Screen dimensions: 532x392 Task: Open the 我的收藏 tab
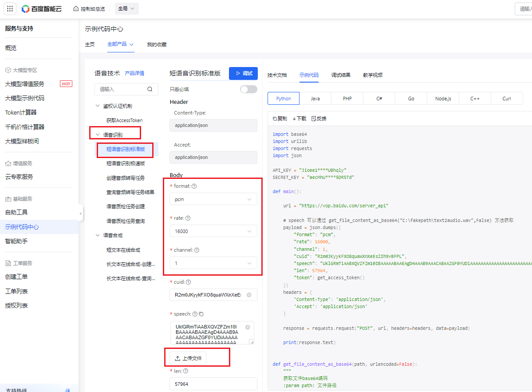click(x=157, y=44)
